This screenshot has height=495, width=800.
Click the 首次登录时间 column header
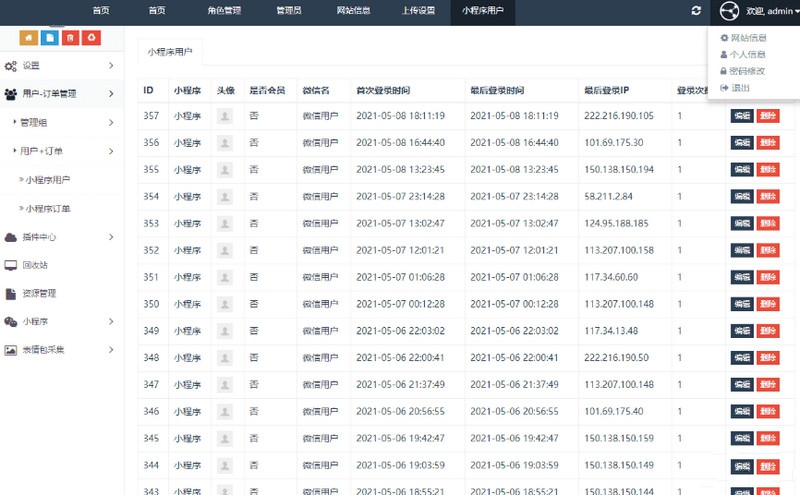pos(383,90)
